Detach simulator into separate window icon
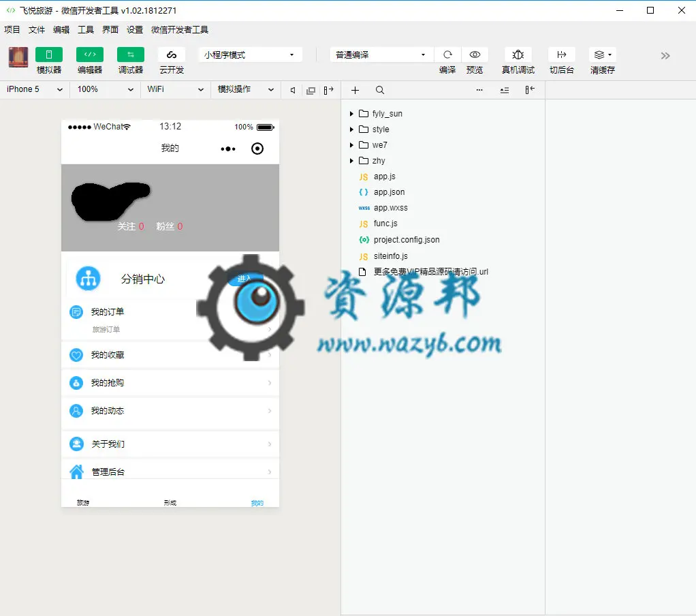Screen dimensions: 696x616 pyautogui.click(x=311, y=90)
